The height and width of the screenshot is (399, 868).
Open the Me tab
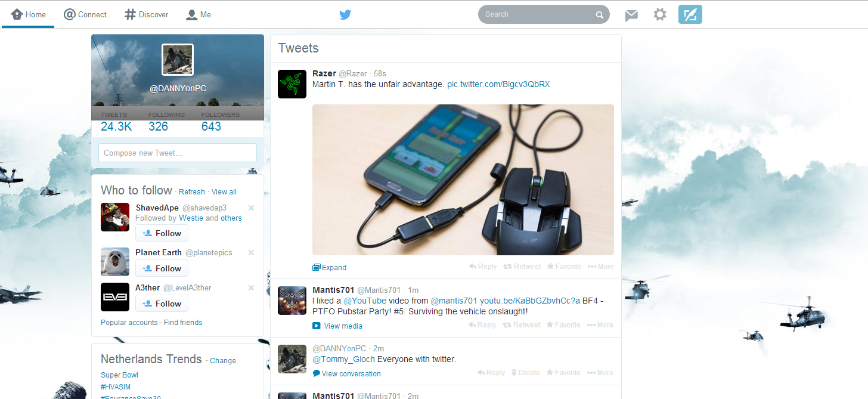(199, 14)
